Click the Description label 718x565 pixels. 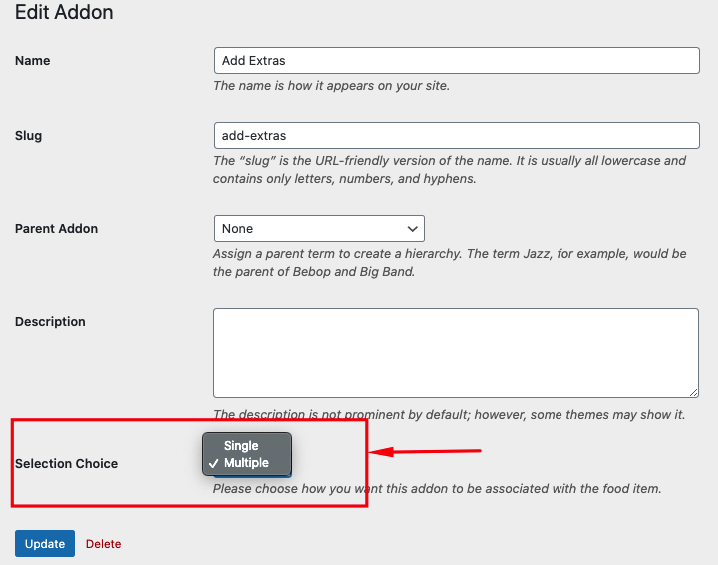[50, 321]
